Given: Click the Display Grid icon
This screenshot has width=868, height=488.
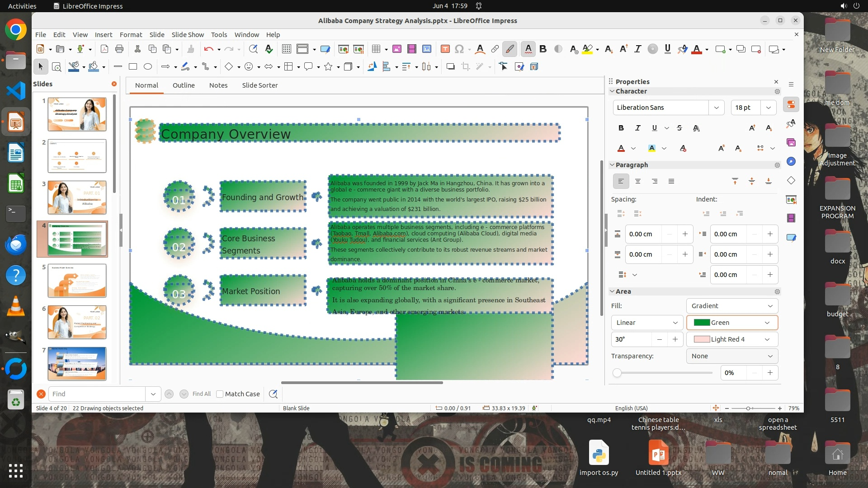Looking at the screenshot, I should [x=286, y=49].
